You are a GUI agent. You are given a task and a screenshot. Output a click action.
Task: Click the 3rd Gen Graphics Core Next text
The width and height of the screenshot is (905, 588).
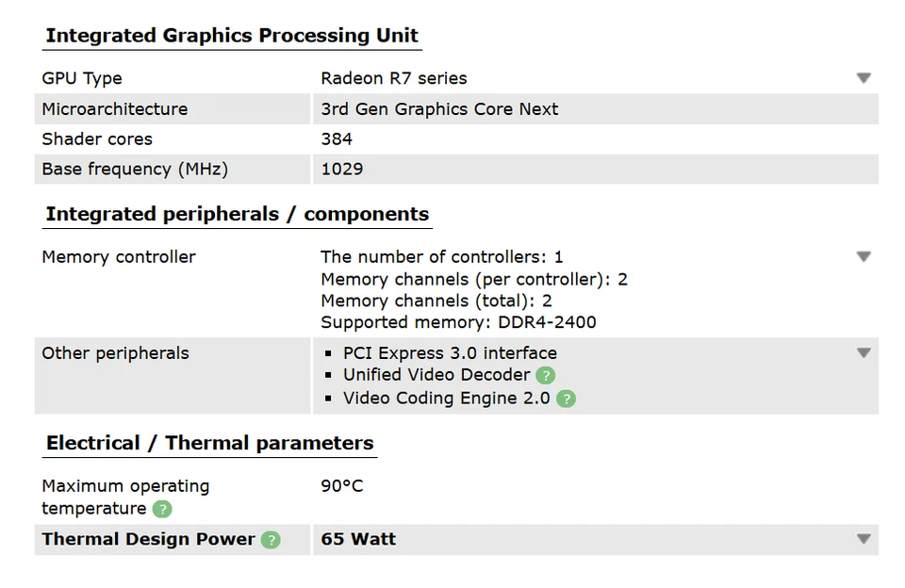pos(439,108)
